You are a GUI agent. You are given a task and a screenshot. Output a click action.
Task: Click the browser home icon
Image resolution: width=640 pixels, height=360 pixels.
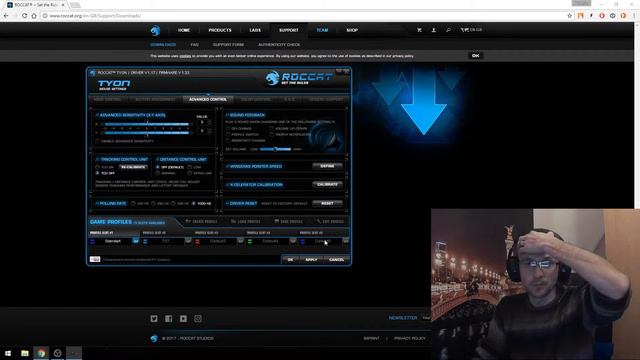pyautogui.click(x=34, y=16)
